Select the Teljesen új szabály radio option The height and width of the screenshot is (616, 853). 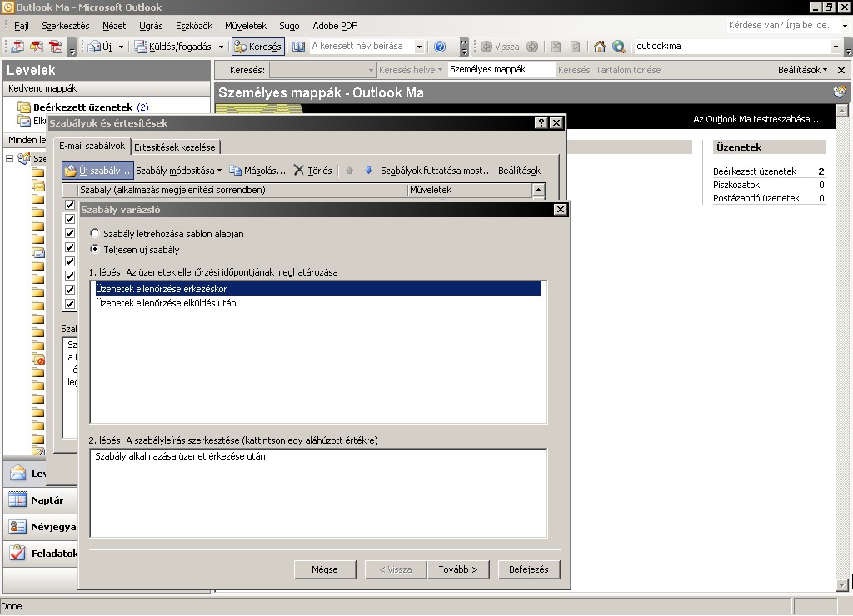[94, 249]
